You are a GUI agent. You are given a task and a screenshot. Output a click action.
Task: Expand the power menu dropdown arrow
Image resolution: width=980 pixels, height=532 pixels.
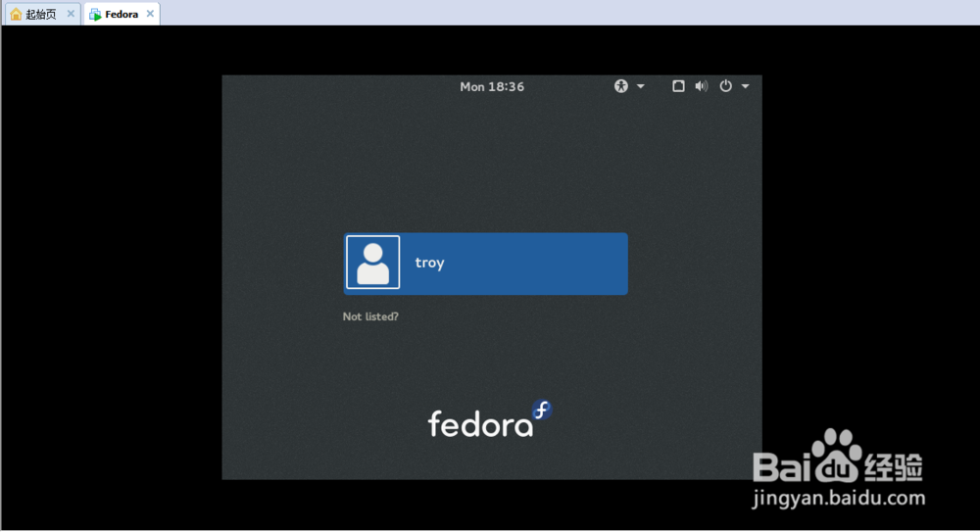click(x=746, y=86)
